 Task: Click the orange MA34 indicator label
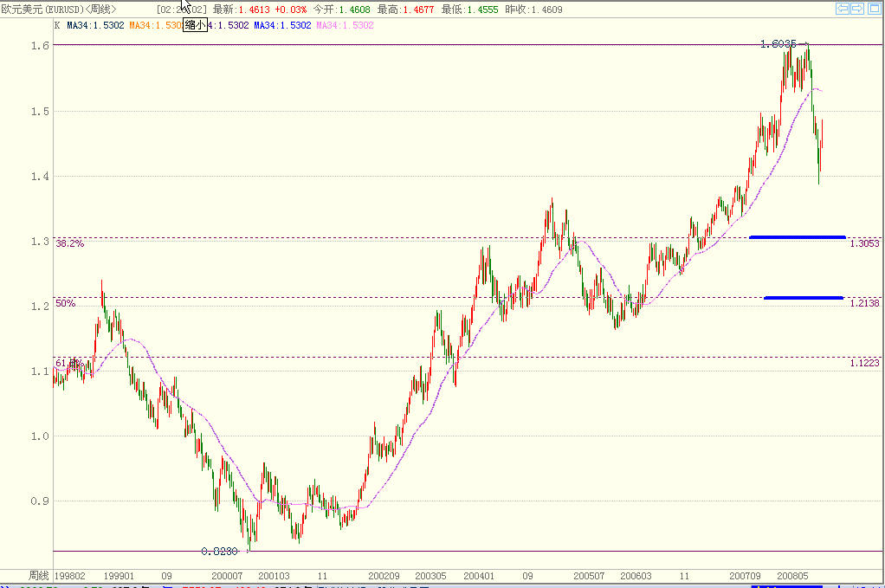tap(155, 25)
